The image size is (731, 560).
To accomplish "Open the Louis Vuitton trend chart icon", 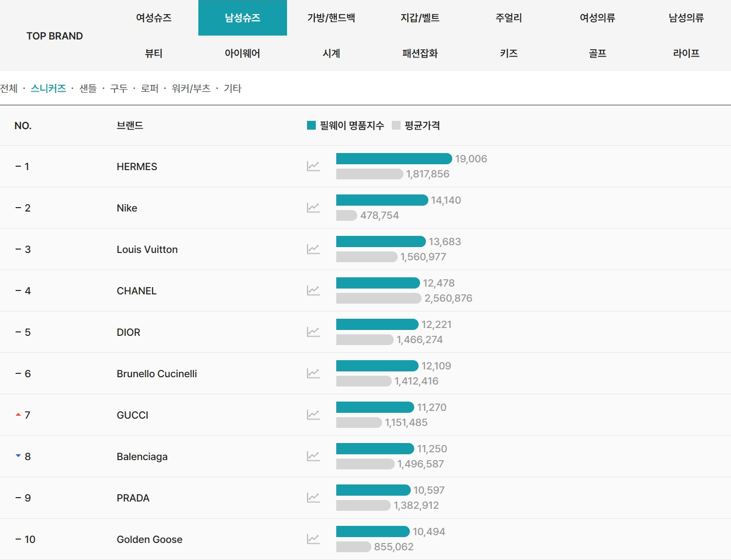I will 313,249.
